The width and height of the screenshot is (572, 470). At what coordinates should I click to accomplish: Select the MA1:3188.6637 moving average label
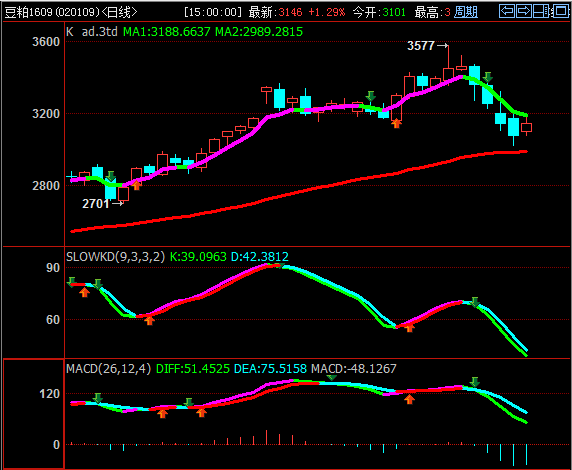pos(167,32)
